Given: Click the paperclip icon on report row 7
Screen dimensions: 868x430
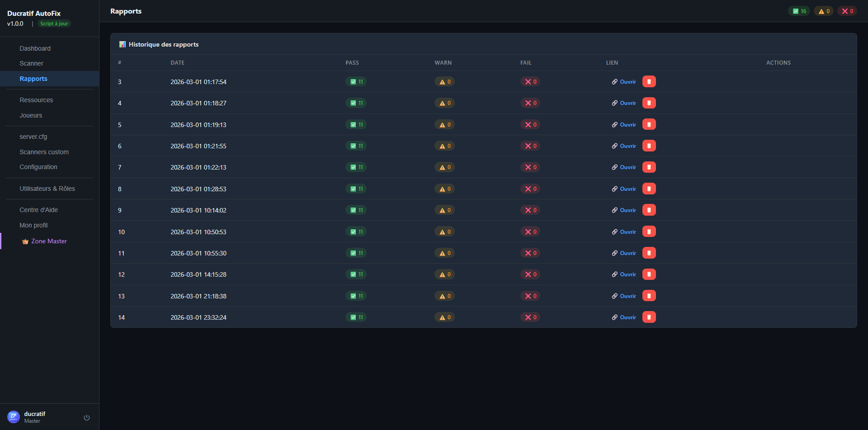Looking at the screenshot, I should pos(614,167).
